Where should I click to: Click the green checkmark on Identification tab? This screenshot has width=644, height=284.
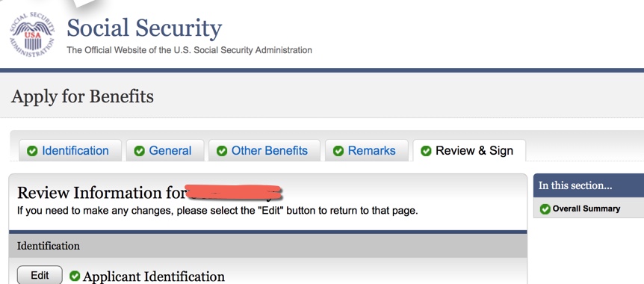[32, 151]
